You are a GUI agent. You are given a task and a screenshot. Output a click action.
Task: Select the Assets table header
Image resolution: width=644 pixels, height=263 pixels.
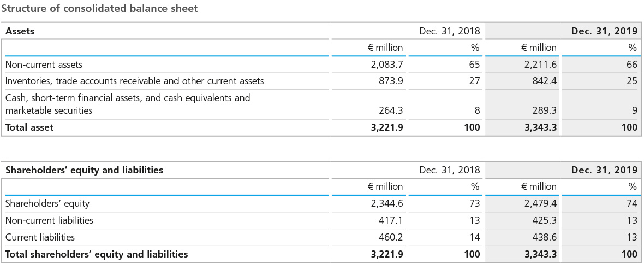tap(20, 31)
